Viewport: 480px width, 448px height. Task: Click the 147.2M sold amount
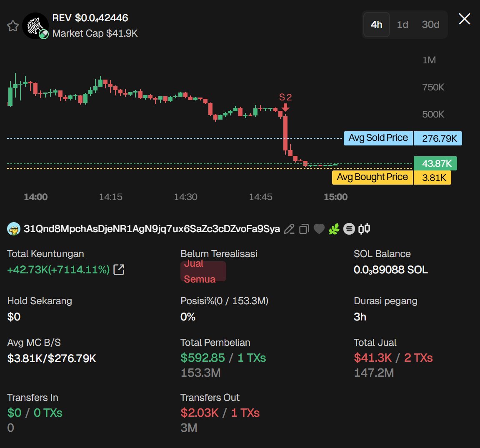click(374, 373)
